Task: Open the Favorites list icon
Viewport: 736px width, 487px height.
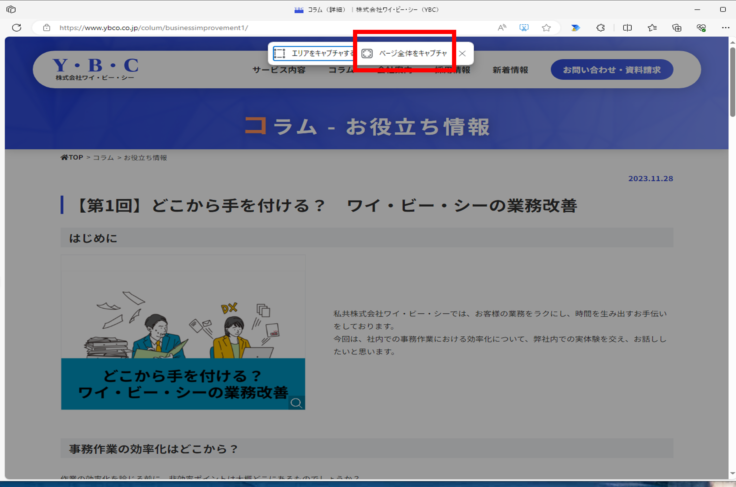Action: [652, 28]
